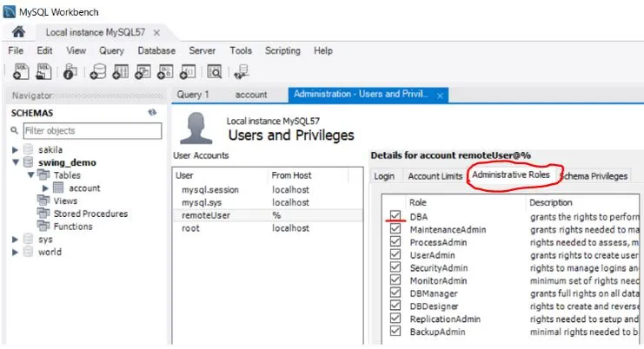The width and height of the screenshot is (644, 349).
Task: Open the Server menu
Action: pos(202,50)
